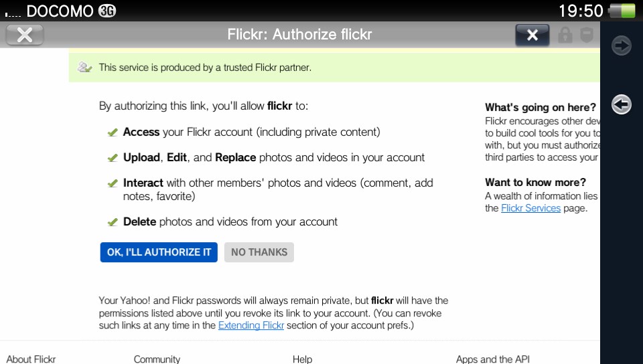Image resolution: width=643 pixels, height=364 pixels.
Task: Tap the shield icon in title bar
Action: click(587, 35)
